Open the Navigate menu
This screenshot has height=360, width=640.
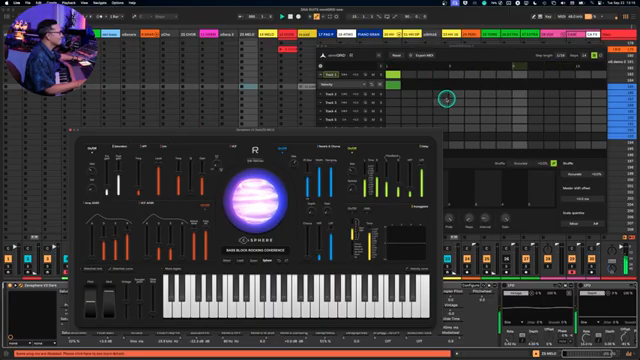point(100,2)
